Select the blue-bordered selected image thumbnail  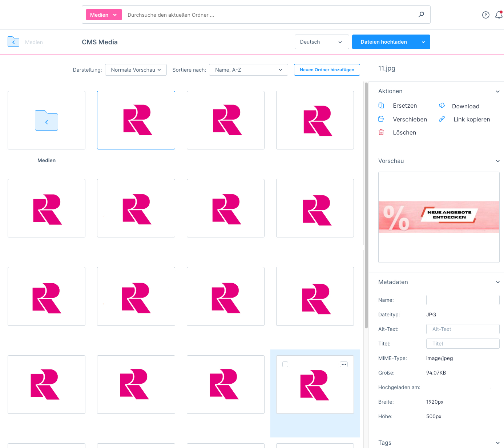(136, 120)
